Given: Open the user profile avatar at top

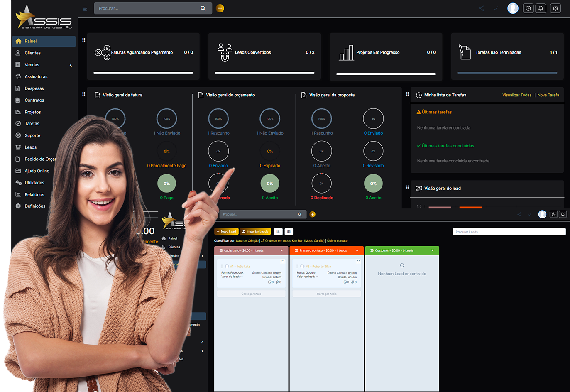Looking at the screenshot, I should click(x=513, y=8).
